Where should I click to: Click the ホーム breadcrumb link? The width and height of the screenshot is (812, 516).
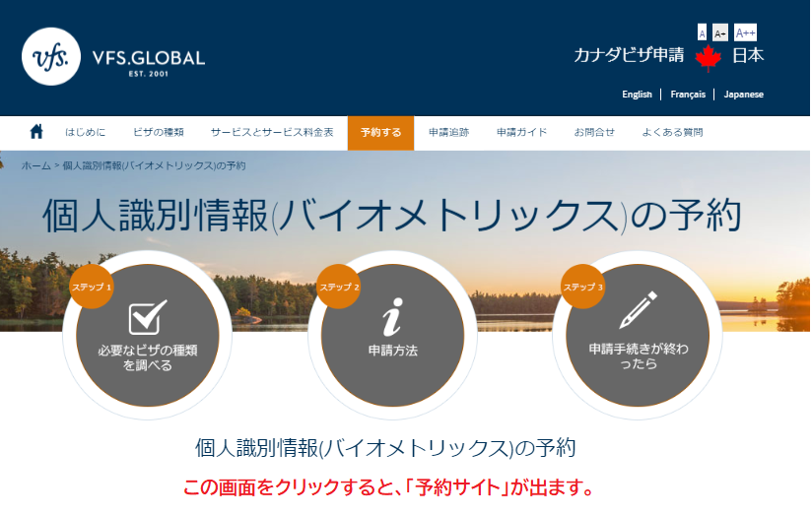36,165
